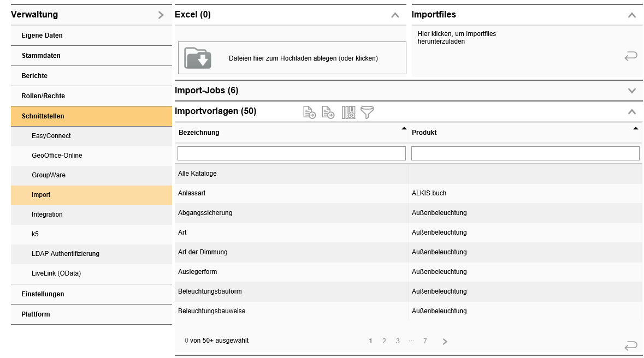Screen dimensions: 644x358
Task: Sort by the Bezeichnung column arrow
Action: click(404, 129)
